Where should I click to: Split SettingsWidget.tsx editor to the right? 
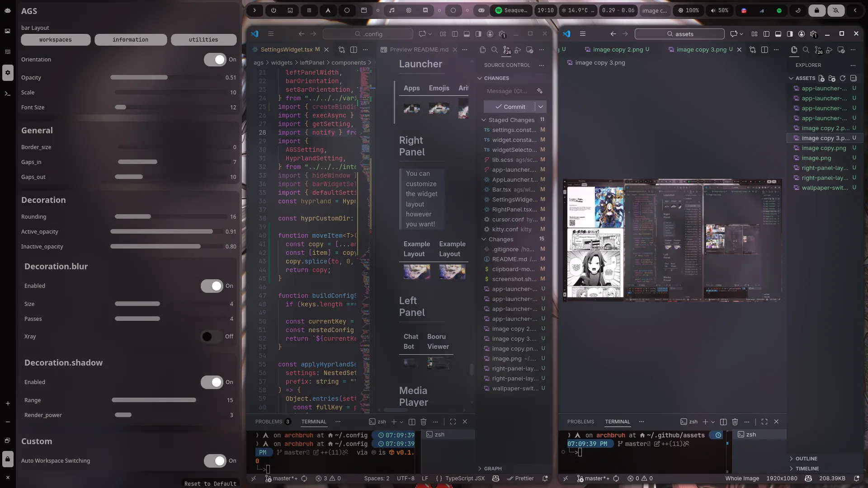pyautogui.click(x=354, y=50)
